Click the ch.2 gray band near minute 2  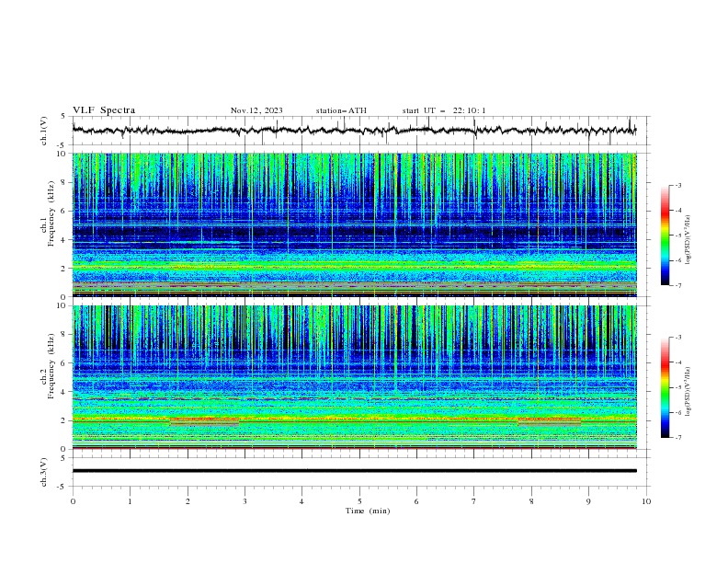pyautogui.click(x=205, y=423)
